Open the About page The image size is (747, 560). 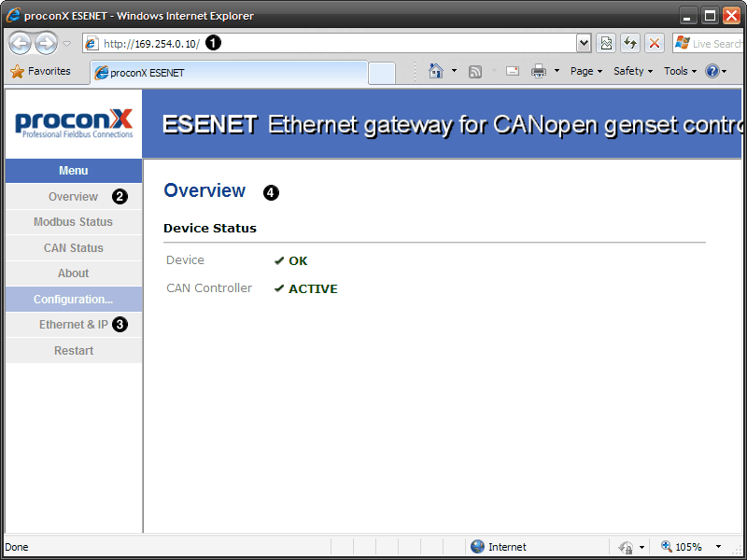(74, 273)
